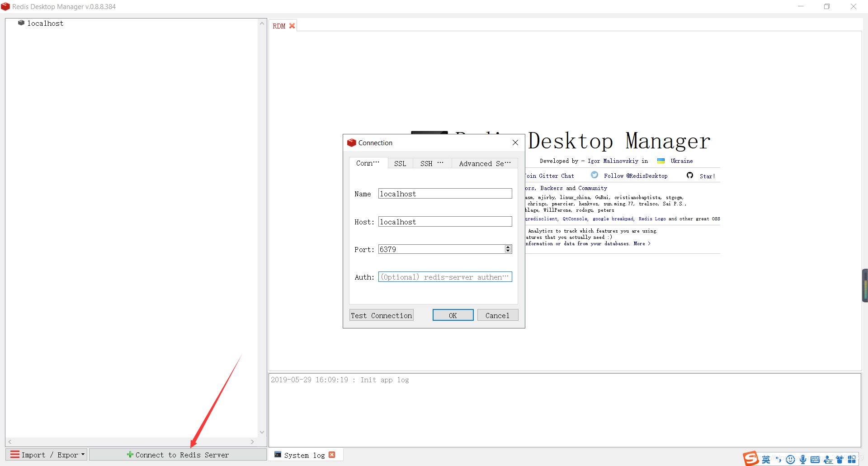Click the Backers and Community heading text

point(574,188)
